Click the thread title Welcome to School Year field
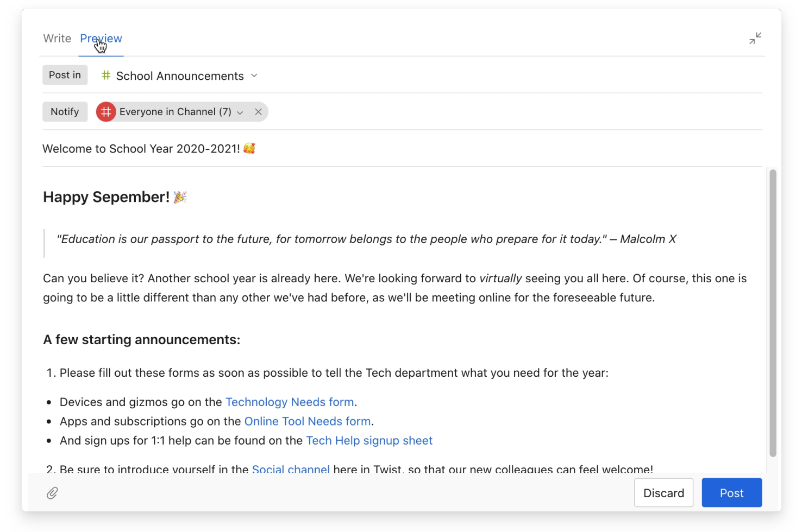802x532 pixels. 402,149
